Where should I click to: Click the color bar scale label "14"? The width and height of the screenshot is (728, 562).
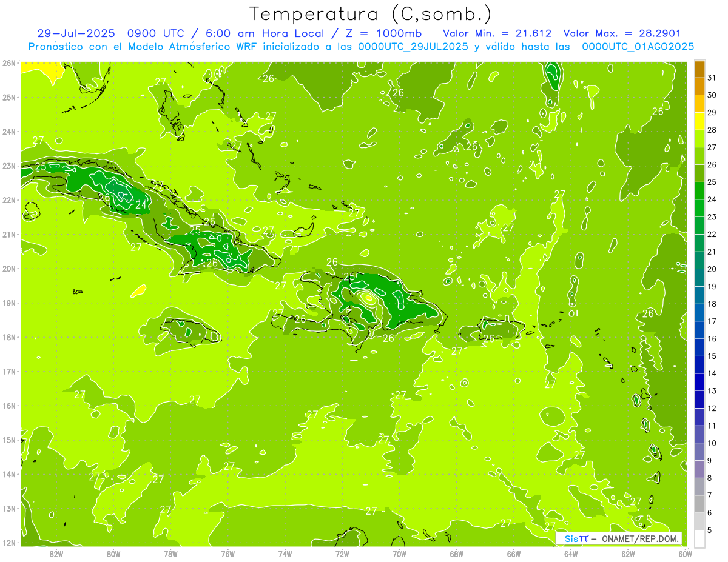[712, 373]
